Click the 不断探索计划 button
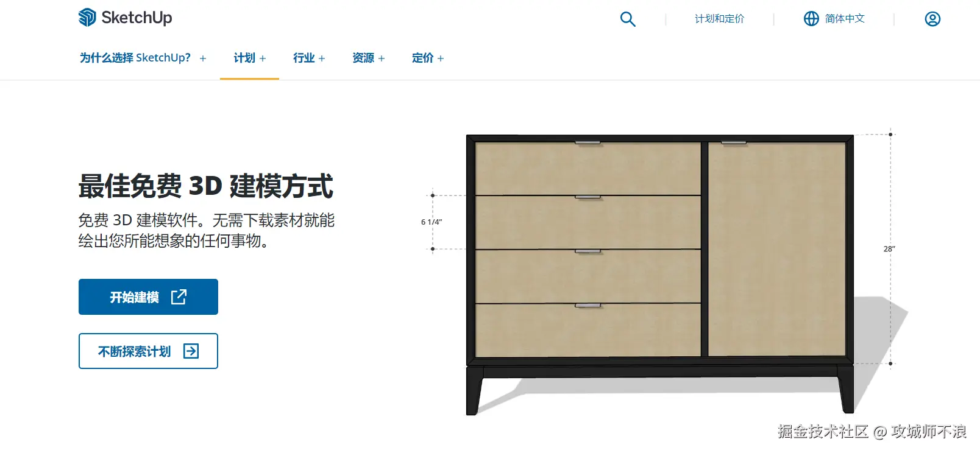This screenshot has width=980, height=453. (148, 351)
